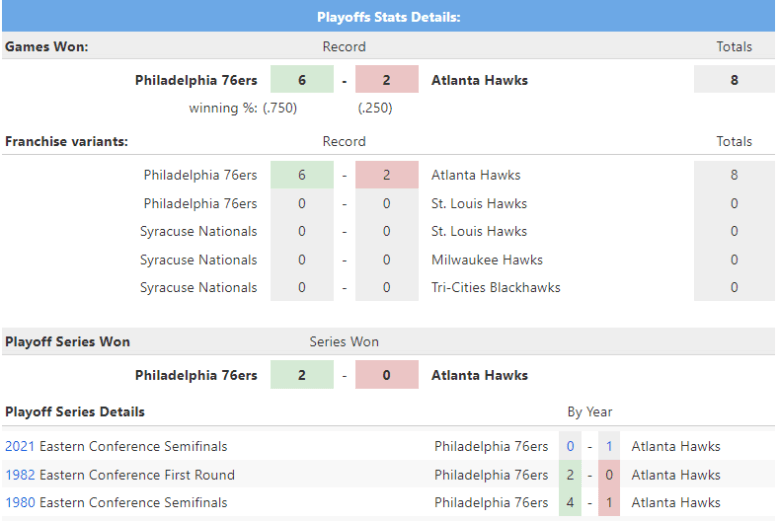
Task: Click the blue 1 in the 2021 series
Action: coord(609,446)
